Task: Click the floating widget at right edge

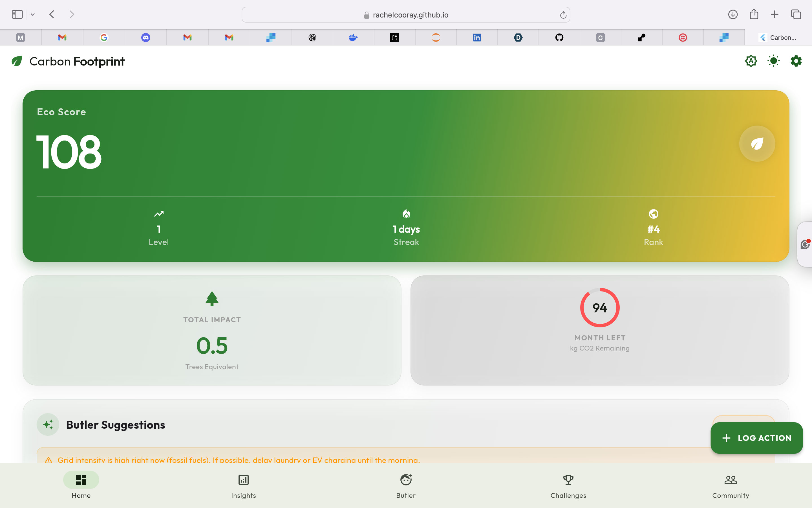Action: pyautogui.click(x=805, y=244)
